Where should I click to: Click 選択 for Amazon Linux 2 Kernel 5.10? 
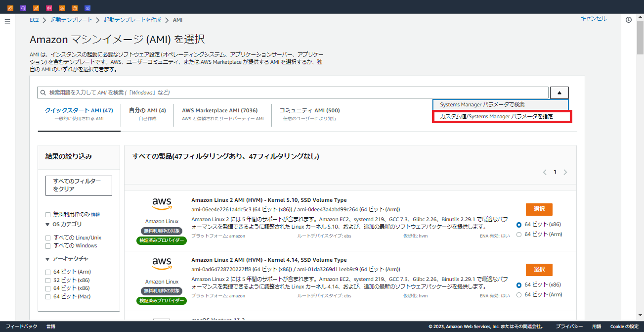(x=539, y=209)
